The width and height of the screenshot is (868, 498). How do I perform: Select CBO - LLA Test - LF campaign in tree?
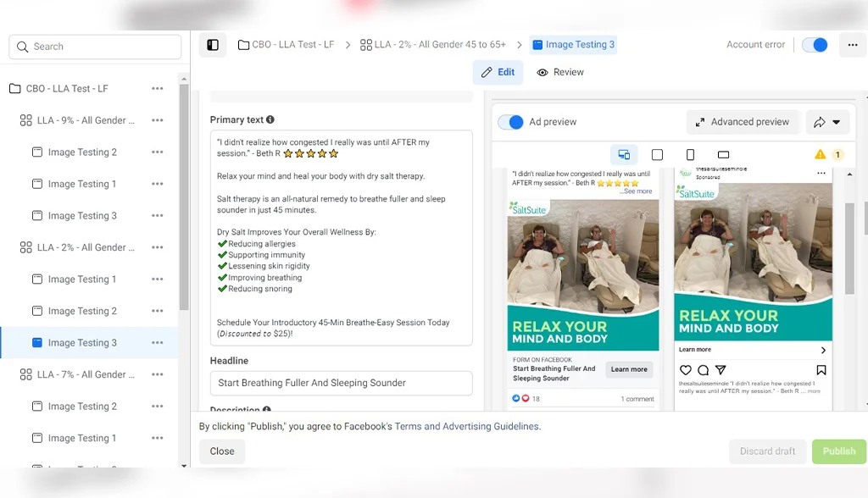point(67,89)
